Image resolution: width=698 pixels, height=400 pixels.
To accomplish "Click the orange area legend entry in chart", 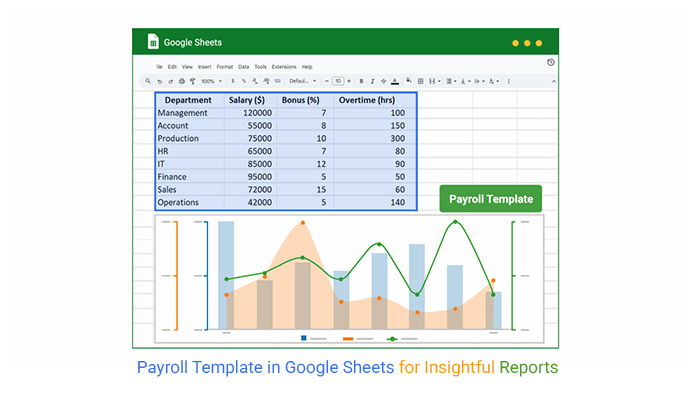I will click(x=358, y=339).
